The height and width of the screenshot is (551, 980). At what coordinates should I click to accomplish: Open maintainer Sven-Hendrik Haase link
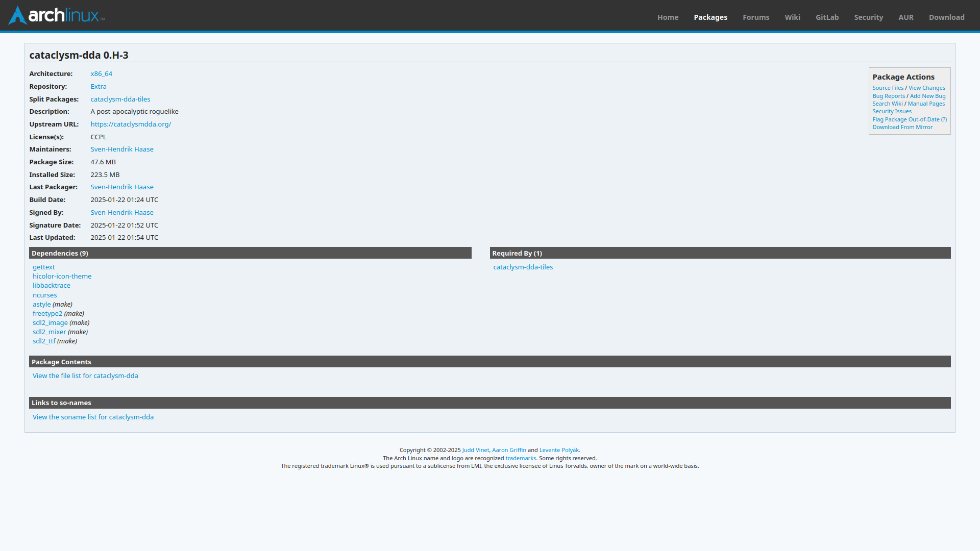[122, 149]
